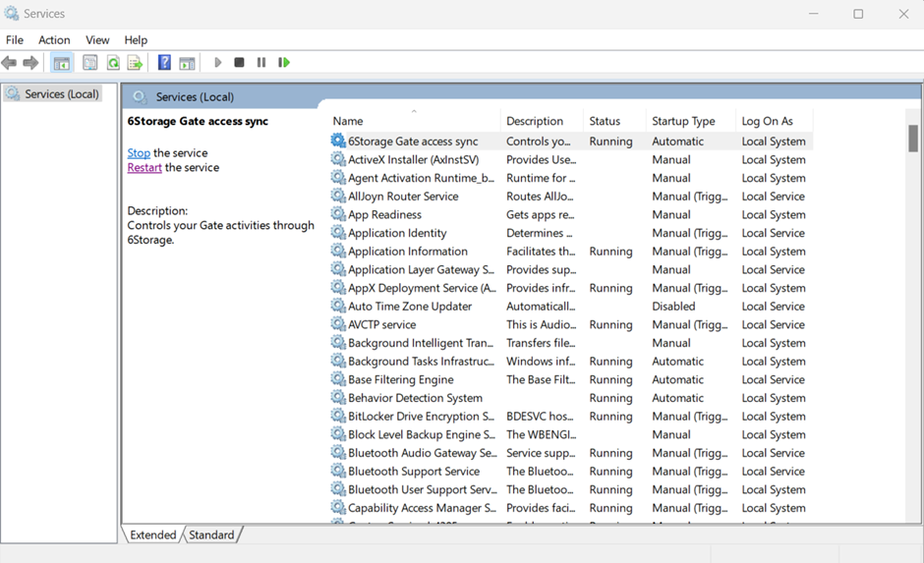Click 'Windows inf...' description cell
Screen dimensions: 924x563
tap(541, 361)
